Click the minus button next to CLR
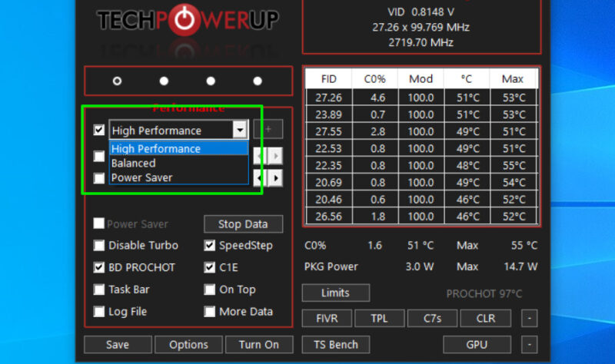Screen dimensions: 615x364 point(530,318)
